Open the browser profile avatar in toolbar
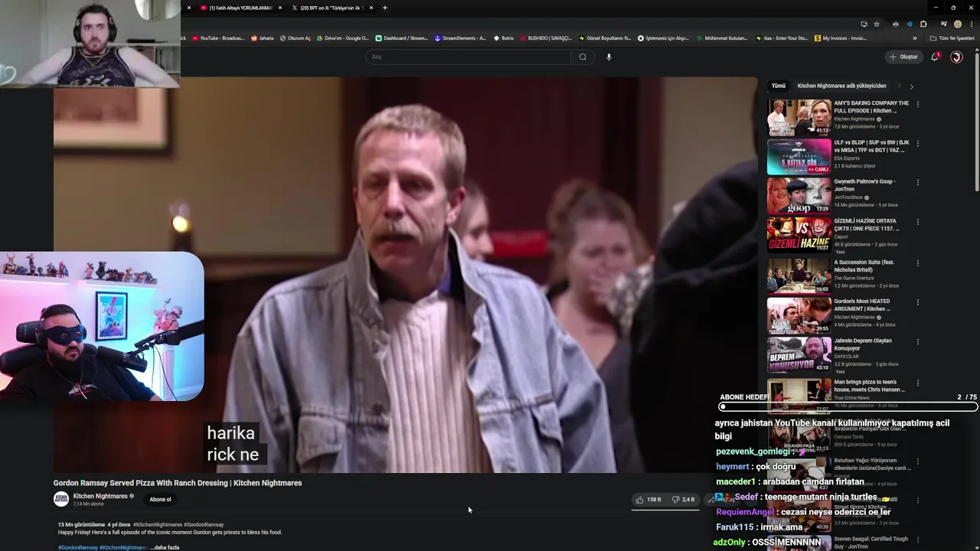This screenshot has height=551, width=980. (957, 24)
